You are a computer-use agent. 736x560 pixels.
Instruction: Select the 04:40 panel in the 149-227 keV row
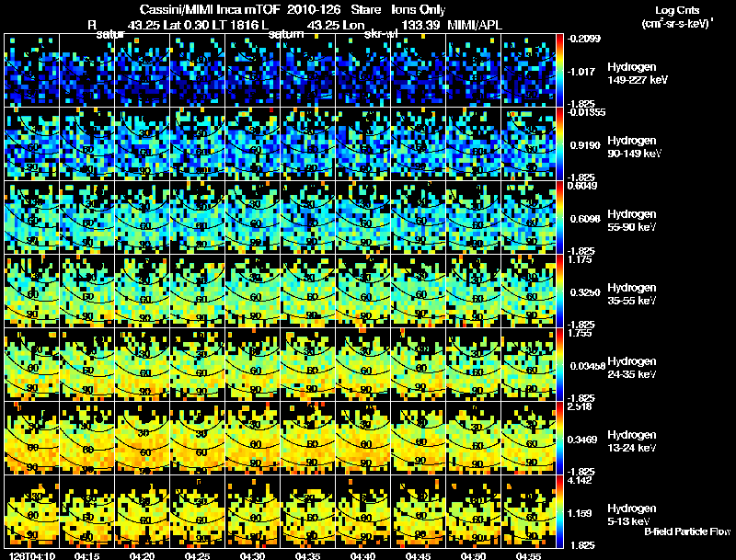[362, 71]
